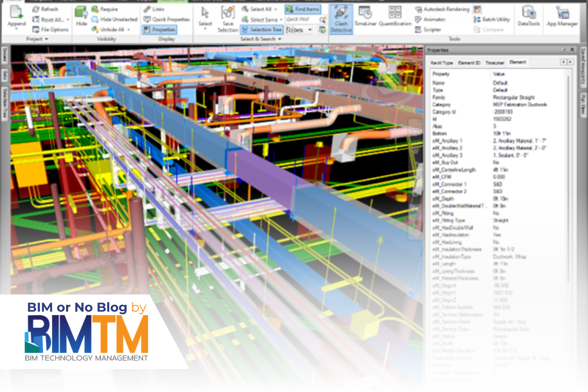Open the Sets docked side tab
Viewport: 588px width, 392px height.
click(x=4, y=75)
